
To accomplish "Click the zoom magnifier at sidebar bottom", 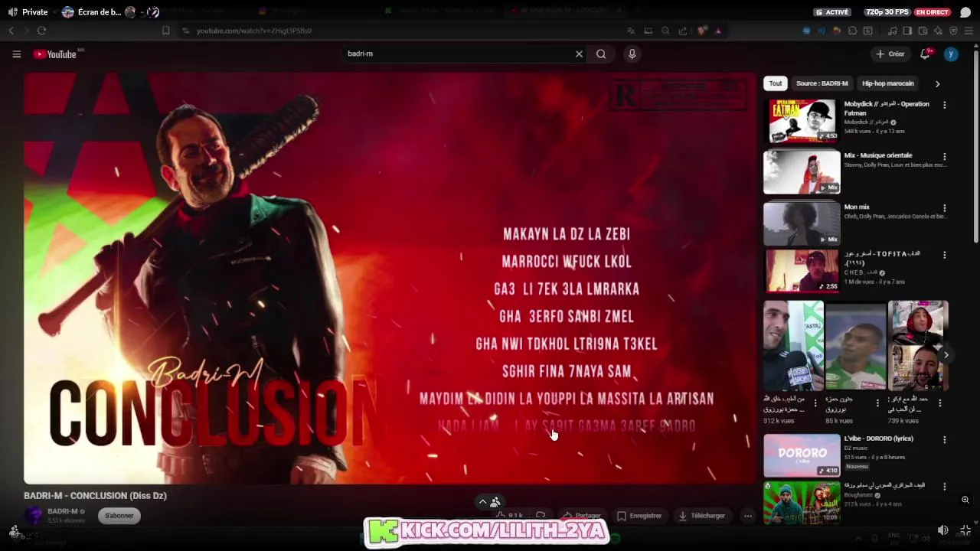I will coord(965,500).
